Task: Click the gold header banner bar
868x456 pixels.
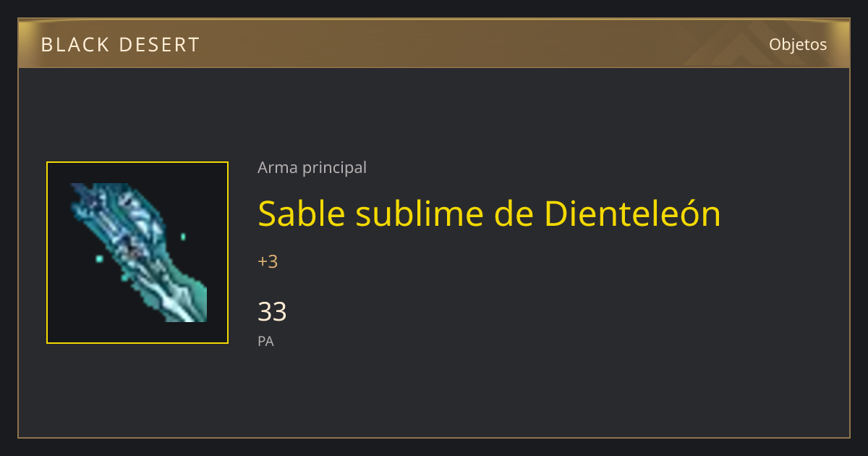Action: [434, 43]
